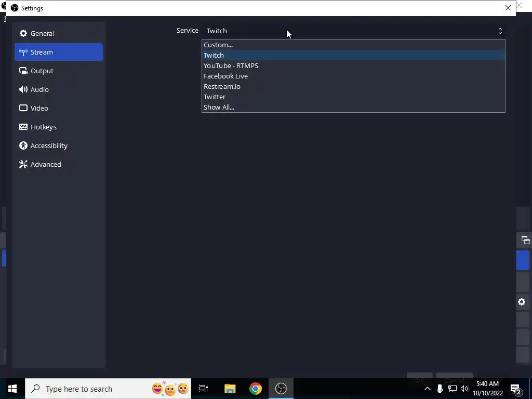
Task: Choose Custom... from the service list
Action: (x=353, y=45)
